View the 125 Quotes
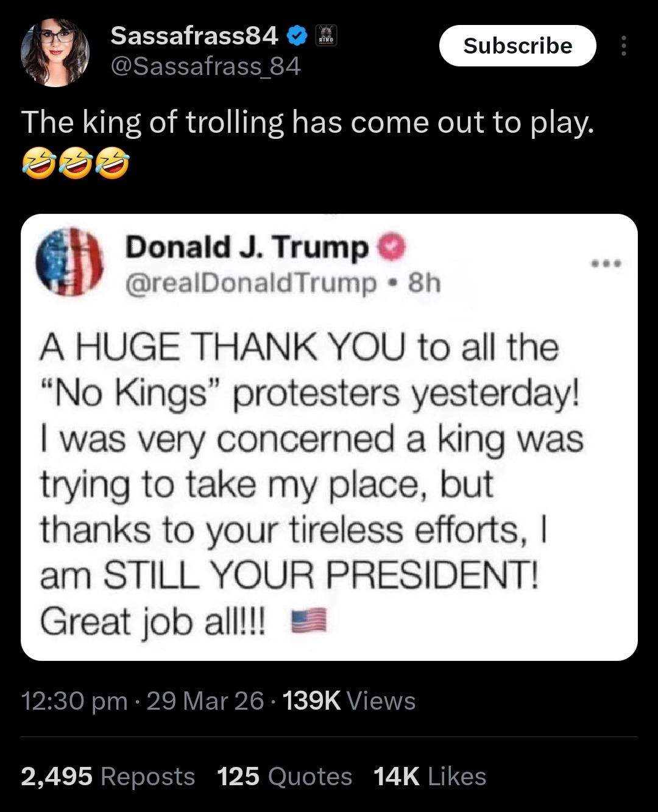The image size is (658, 812). coord(284,776)
